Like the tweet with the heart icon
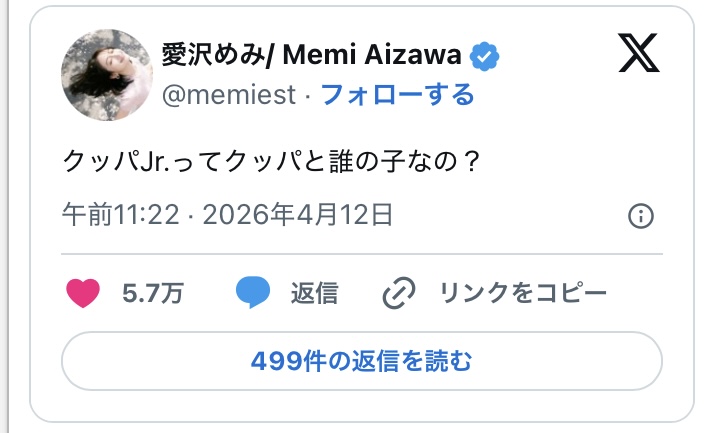 (83, 293)
